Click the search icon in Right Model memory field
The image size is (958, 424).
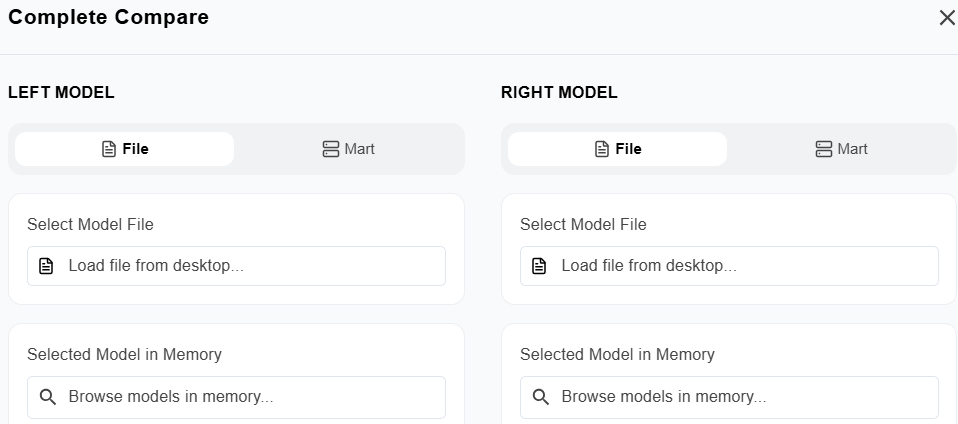pos(541,397)
